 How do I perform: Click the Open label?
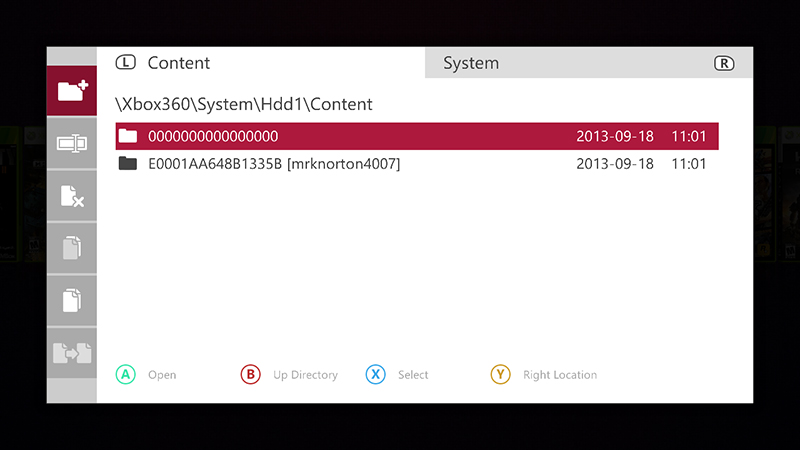click(x=162, y=375)
